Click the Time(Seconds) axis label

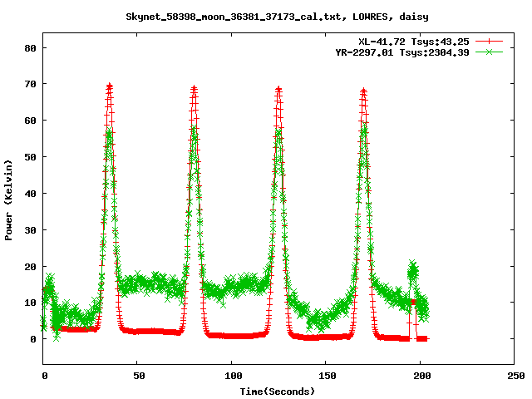tap(277, 392)
